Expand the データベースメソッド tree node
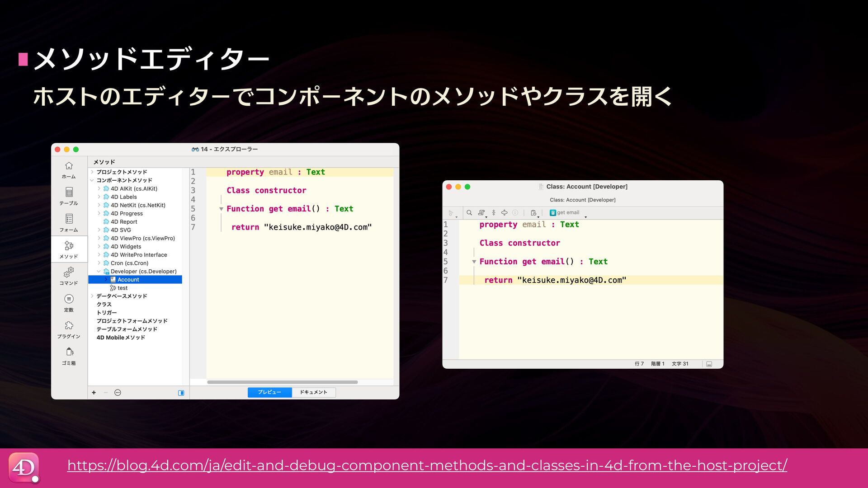The height and width of the screenshot is (488, 868). click(x=92, y=296)
